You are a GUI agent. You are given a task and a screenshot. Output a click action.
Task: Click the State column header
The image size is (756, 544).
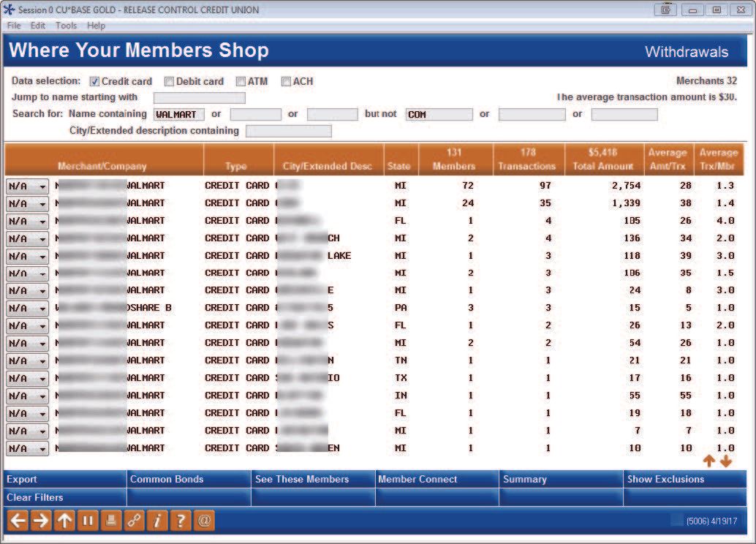tap(401, 159)
